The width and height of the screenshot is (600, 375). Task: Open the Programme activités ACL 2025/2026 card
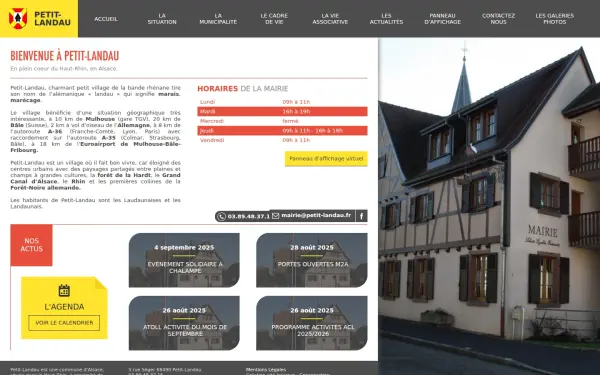click(312, 323)
